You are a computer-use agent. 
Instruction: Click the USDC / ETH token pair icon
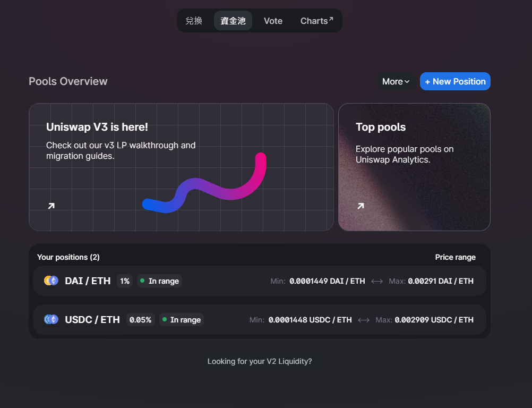(x=51, y=319)
